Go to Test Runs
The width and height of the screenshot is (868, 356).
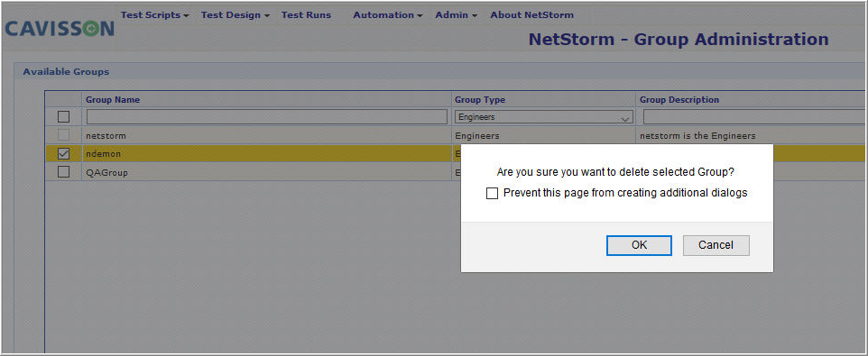[306, 15]
